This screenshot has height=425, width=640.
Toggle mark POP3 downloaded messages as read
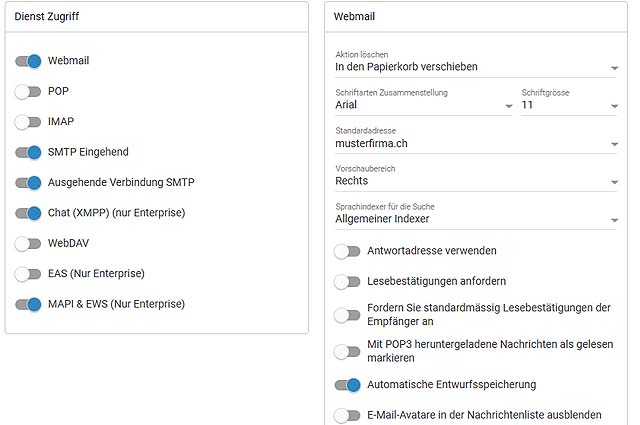347,351
